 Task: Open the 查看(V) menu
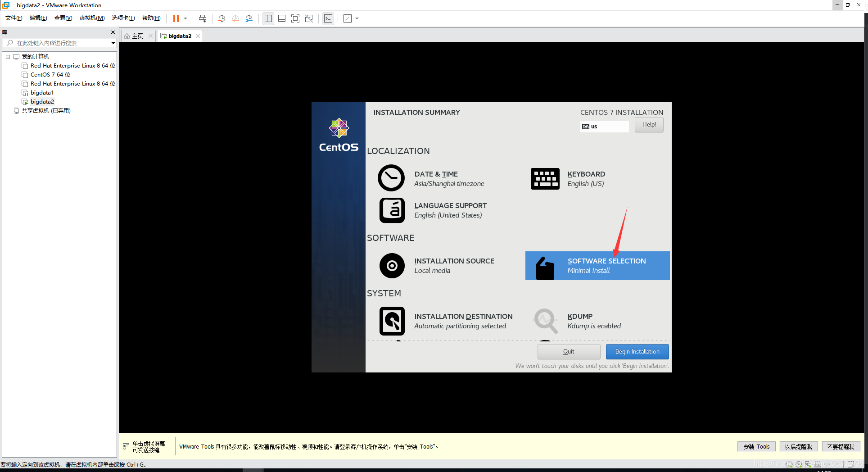tap(63, 18)
